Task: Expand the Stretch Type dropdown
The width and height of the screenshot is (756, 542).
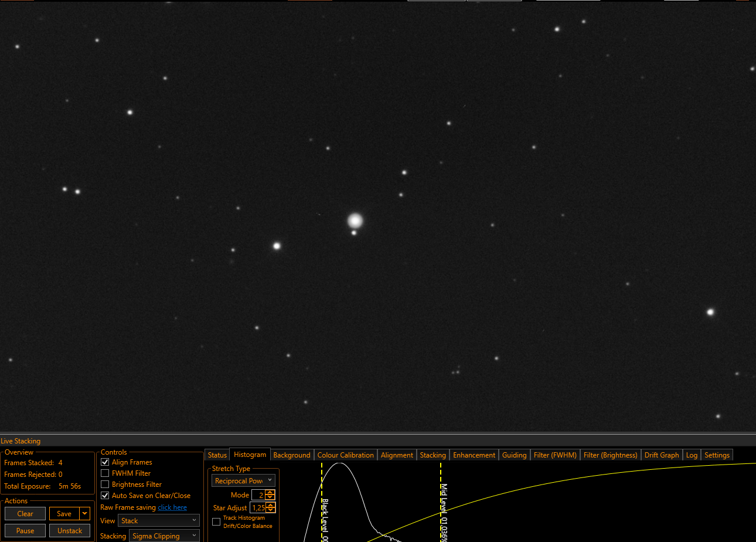Action: [243, 481]
